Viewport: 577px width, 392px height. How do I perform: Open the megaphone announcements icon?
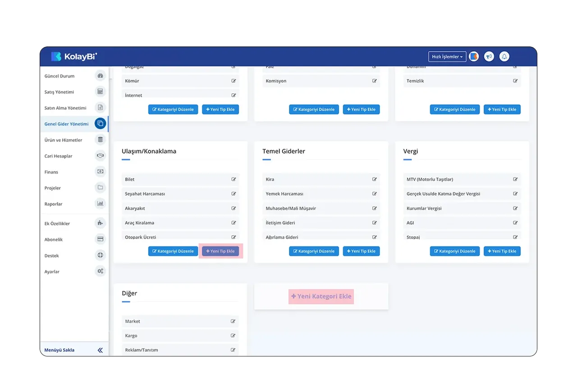pyautogui.click(x=489, y=56)
